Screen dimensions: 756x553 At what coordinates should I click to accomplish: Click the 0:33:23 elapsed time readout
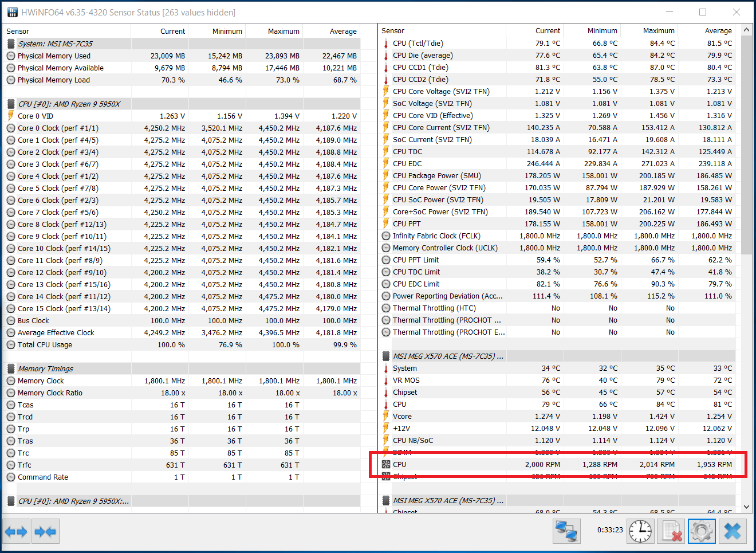pyautogui.click(x=609, y=530)
